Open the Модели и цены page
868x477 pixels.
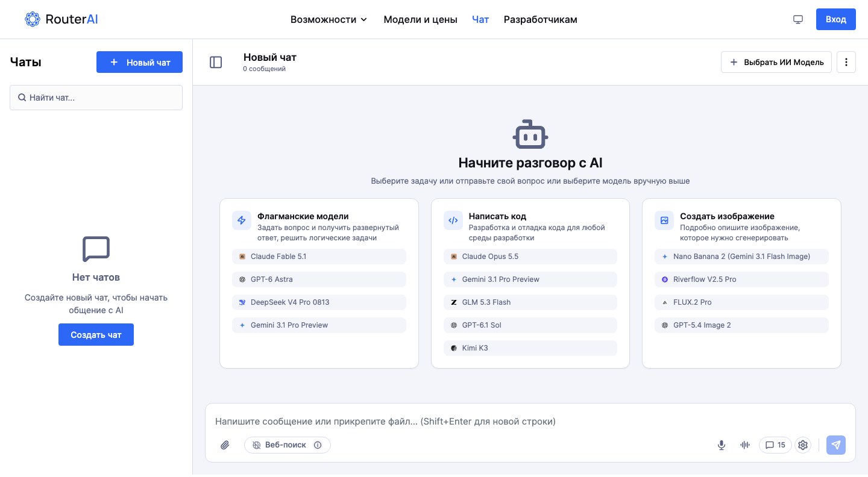[x=420, y=19]
